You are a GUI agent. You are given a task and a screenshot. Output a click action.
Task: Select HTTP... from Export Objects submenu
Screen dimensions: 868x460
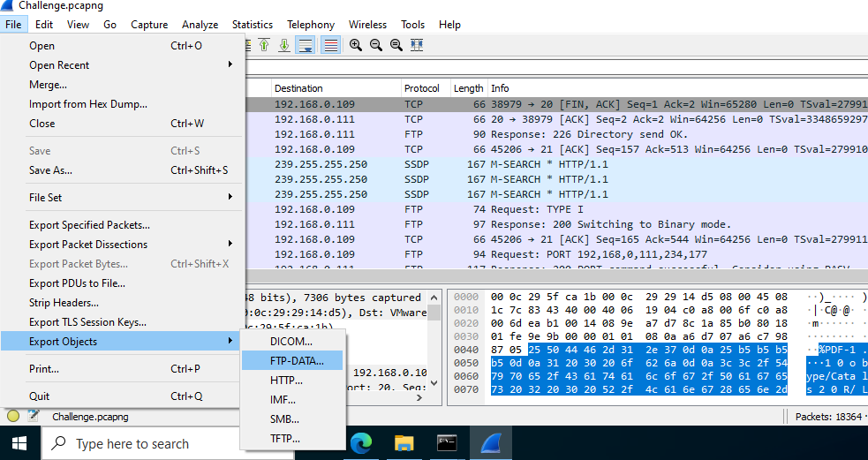[x=292, y=381]
